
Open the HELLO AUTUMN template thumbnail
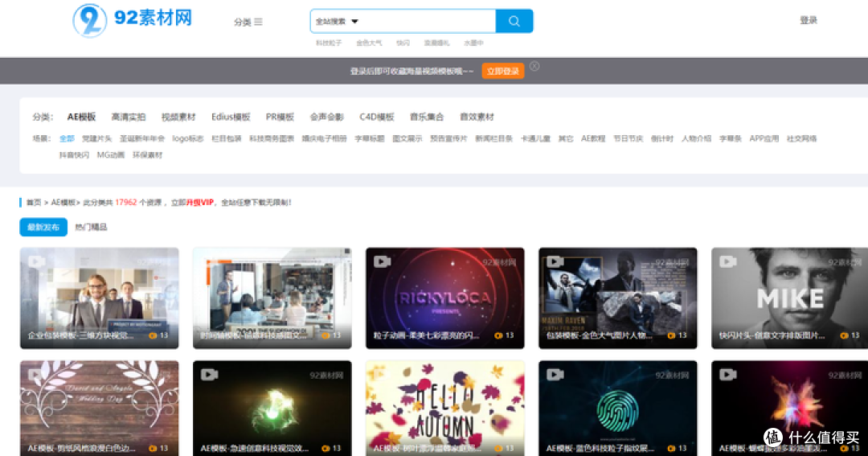[445, 409]
